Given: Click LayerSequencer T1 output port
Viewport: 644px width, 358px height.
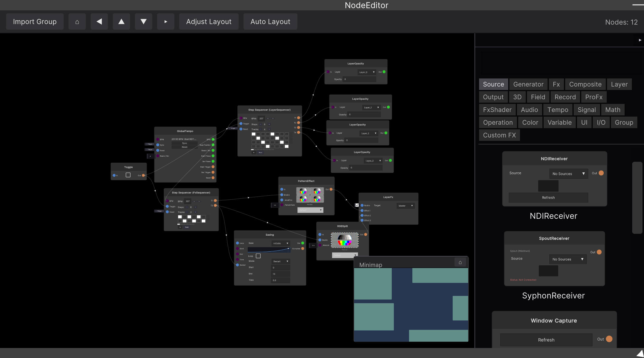Looking at the screenshot, I should tap(299, 118).
